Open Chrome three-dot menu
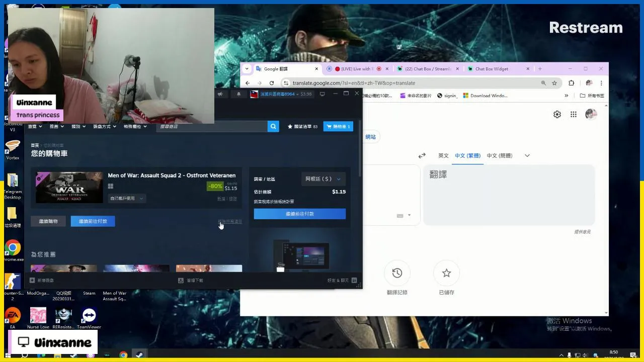Viewport: 644px width, 362px height. pyautogui.click(x=601, y=83)
